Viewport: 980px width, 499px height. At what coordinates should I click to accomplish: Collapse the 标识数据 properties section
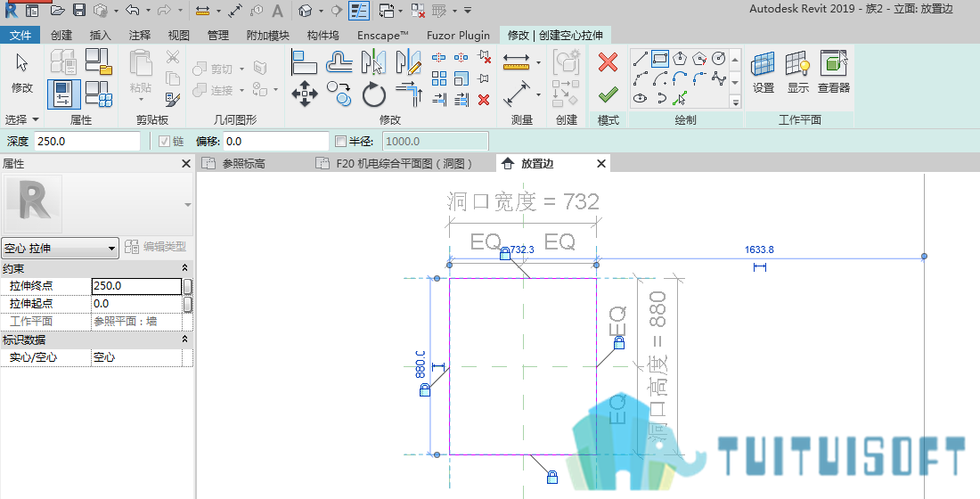pos(185,339)
